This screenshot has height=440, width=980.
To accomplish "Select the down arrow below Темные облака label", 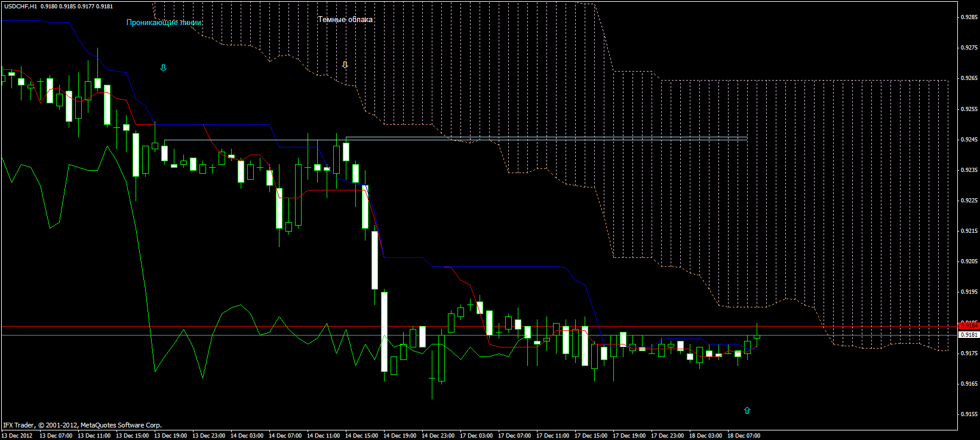I will click(345, 64).
